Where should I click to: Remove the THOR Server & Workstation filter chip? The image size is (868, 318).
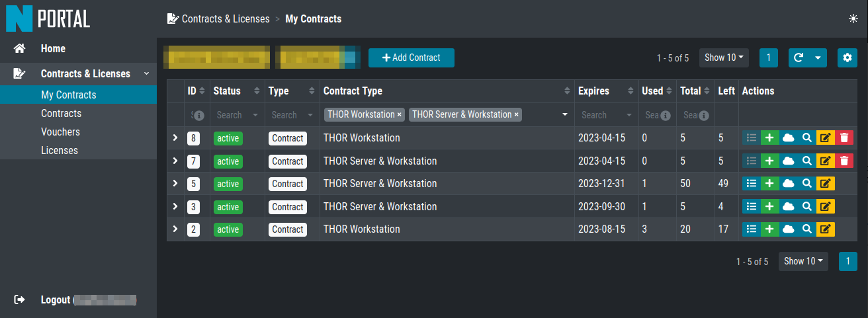pos(516,115)
